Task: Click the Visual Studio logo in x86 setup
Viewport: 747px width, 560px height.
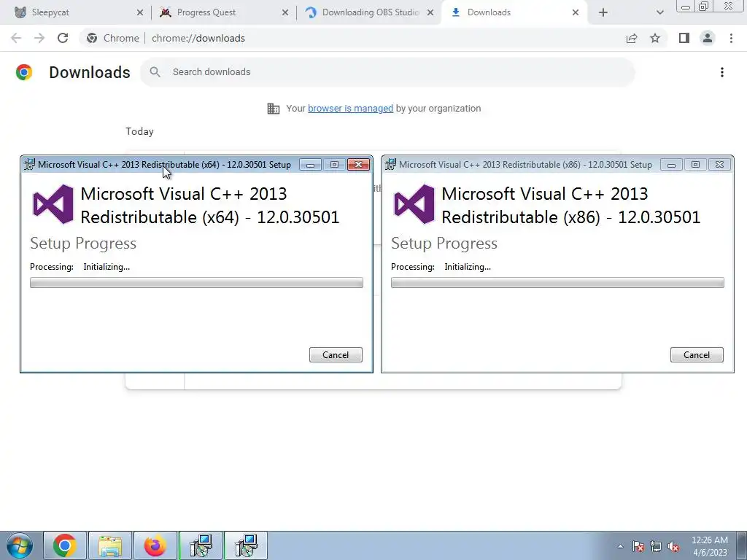Action: click(x=414, y=204)
